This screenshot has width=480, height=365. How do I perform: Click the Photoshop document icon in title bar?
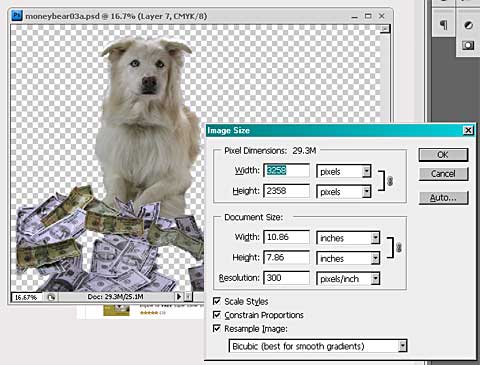(17, 16)
